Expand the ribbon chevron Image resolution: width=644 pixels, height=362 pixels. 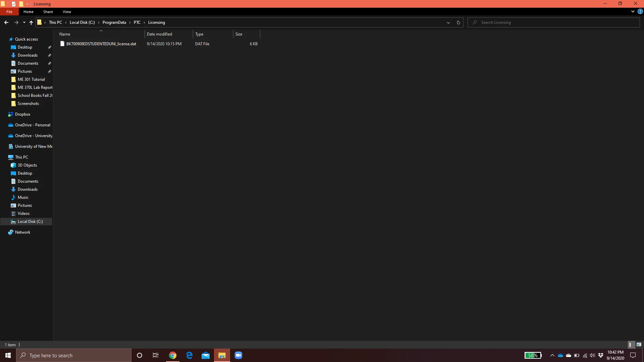coord(633,12)
